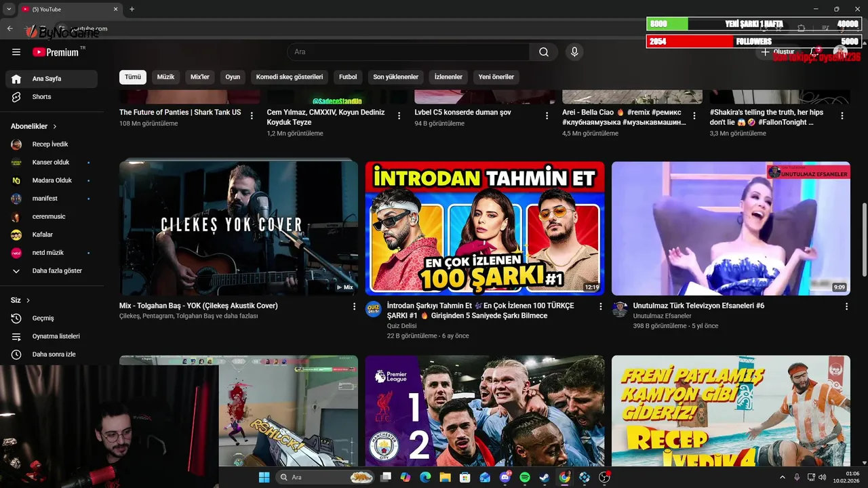Expand the Abonelikler section chevron
The width and height of the screenshot is (868, 488).
[55, 127]
